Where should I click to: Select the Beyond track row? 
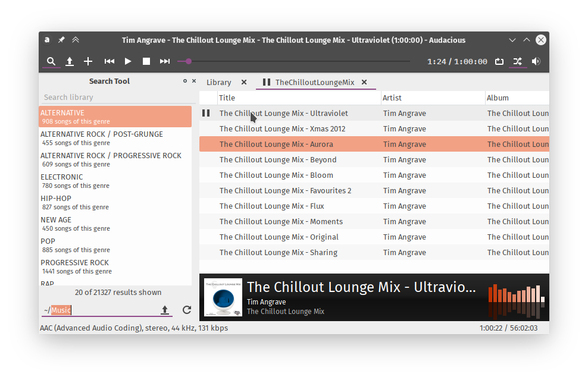(374, 159)
